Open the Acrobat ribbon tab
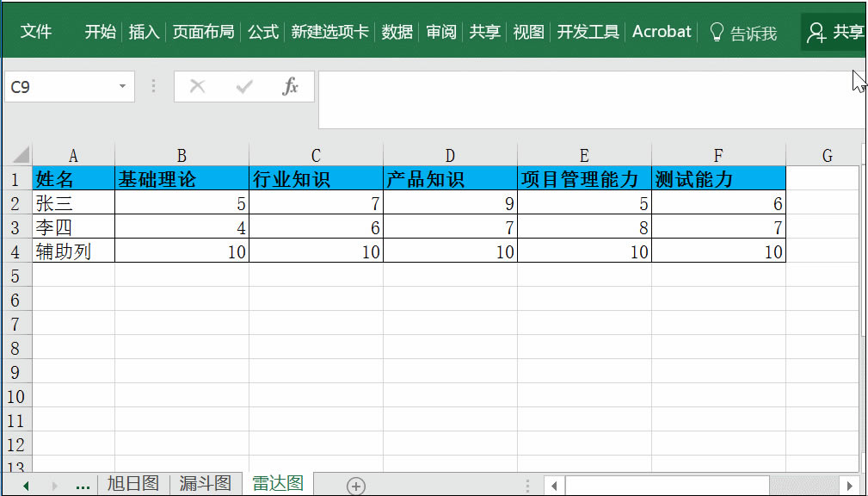The image size is (868, 496). coord(662,30)
